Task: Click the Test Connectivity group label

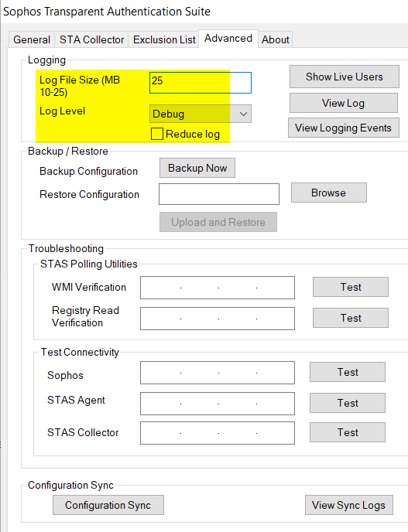Action: [80, 352]
